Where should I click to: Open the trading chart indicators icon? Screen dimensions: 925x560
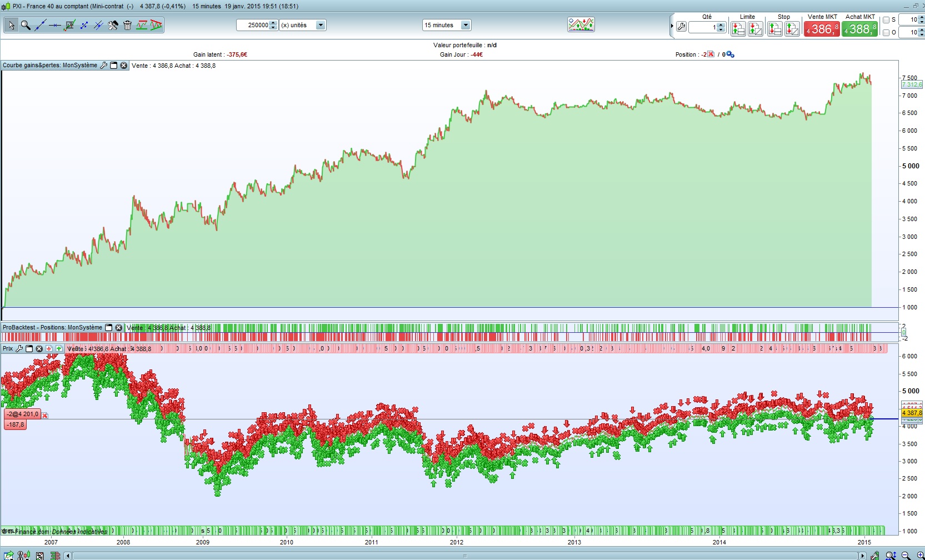tap(581, 24)
